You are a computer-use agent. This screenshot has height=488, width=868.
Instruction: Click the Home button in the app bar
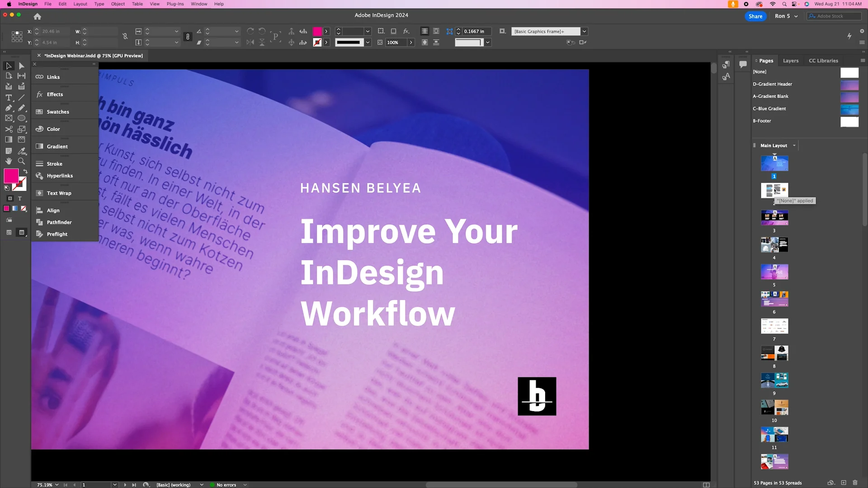click(37, 16)
